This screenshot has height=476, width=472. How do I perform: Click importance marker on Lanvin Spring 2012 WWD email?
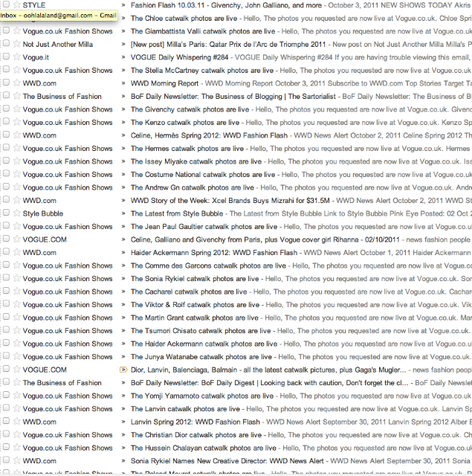coord(123,422)
